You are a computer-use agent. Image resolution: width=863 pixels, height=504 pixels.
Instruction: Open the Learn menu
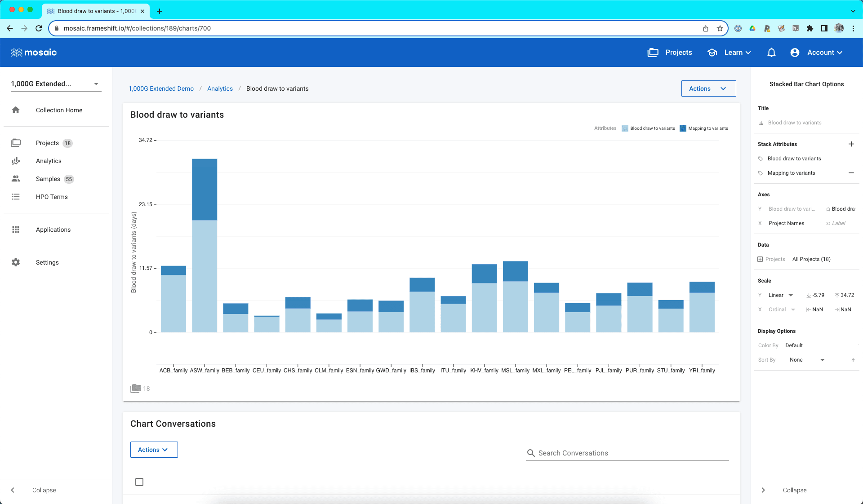pyautogui.click(x=732, y=52)
